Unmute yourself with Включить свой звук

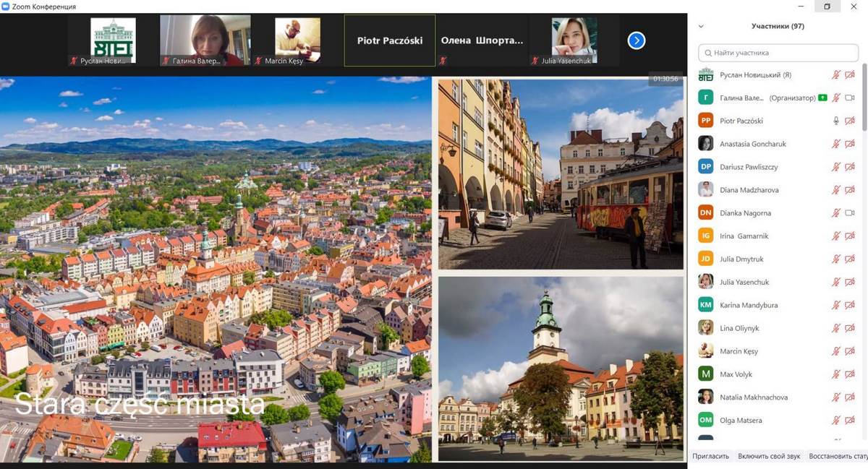tap(769, 457)
